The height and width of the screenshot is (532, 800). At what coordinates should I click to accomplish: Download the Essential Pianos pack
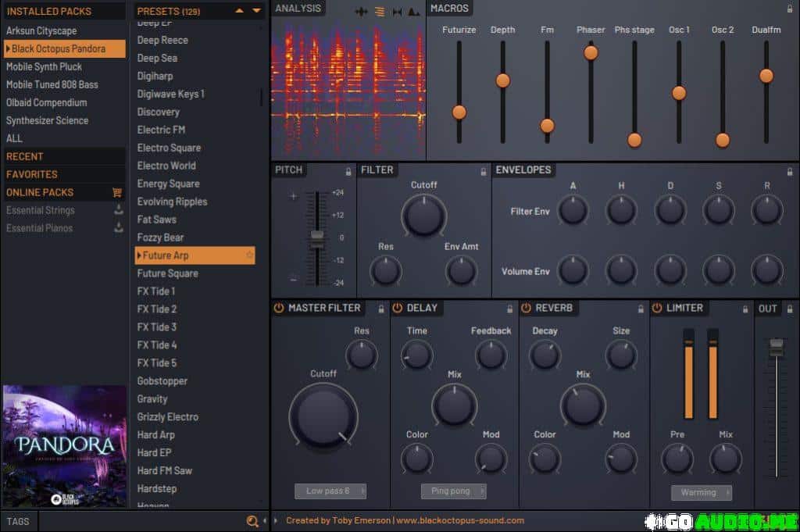click(119, 227)
